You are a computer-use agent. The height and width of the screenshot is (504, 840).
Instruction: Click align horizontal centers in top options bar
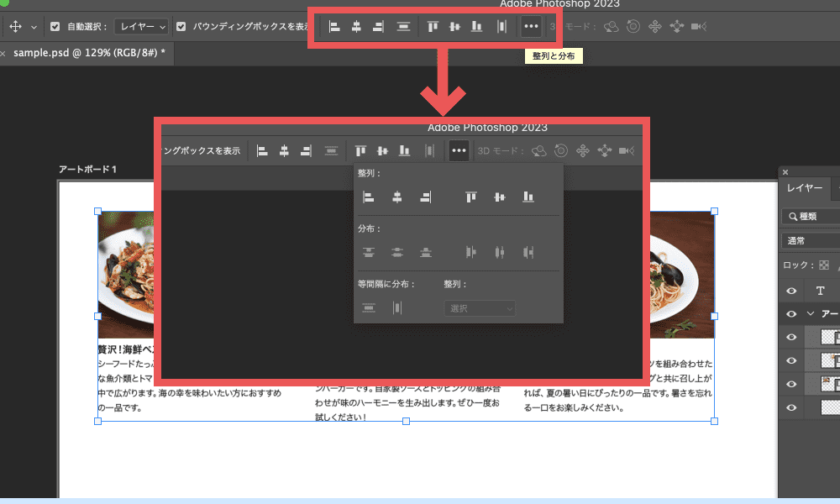(356, 26)
